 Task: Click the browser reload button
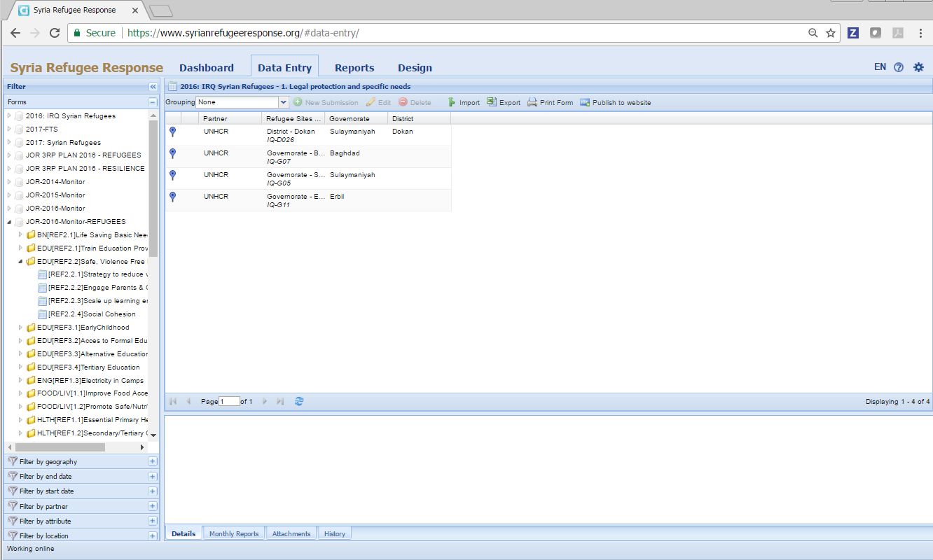[55, 33]
